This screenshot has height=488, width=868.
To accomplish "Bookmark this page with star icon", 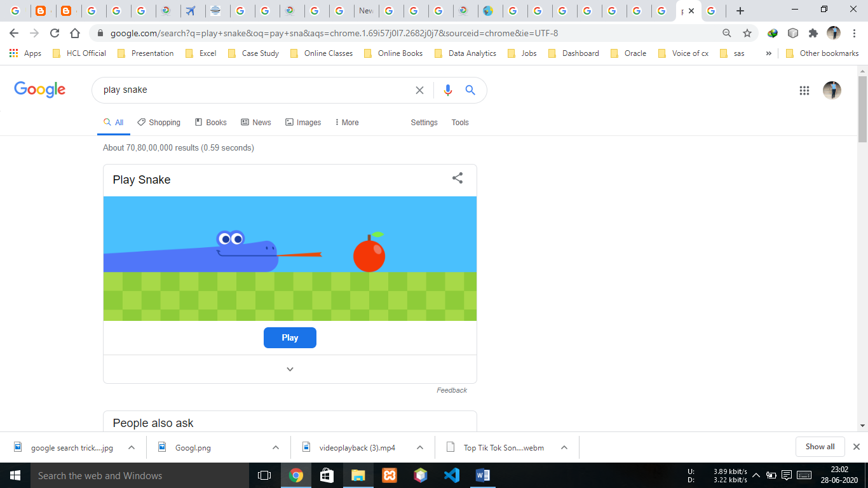I will 747,33.
